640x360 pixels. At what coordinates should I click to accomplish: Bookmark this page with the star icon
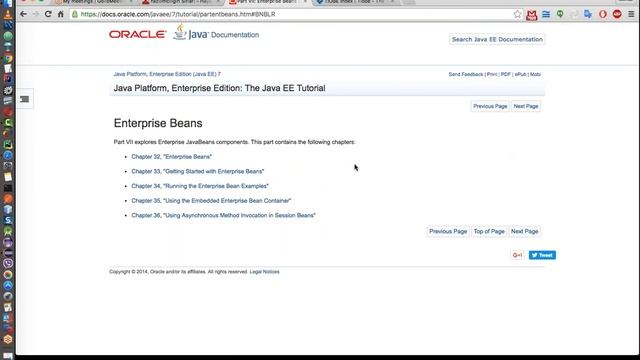[517, 14]
